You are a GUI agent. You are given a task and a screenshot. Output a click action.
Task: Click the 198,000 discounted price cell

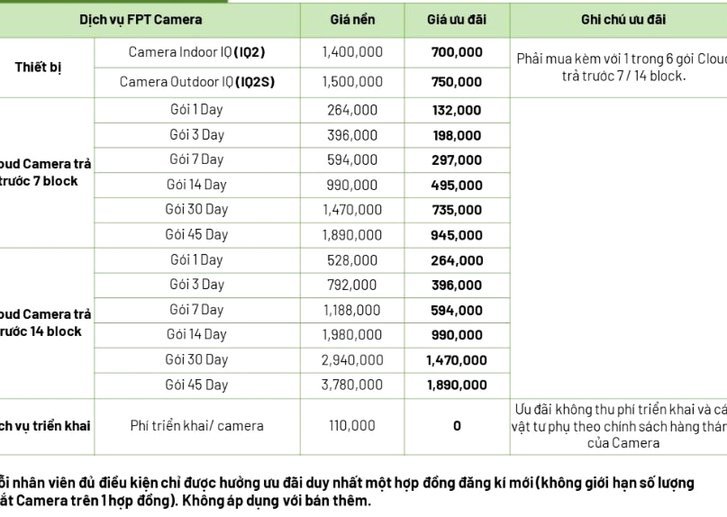(x=457, y=135)
